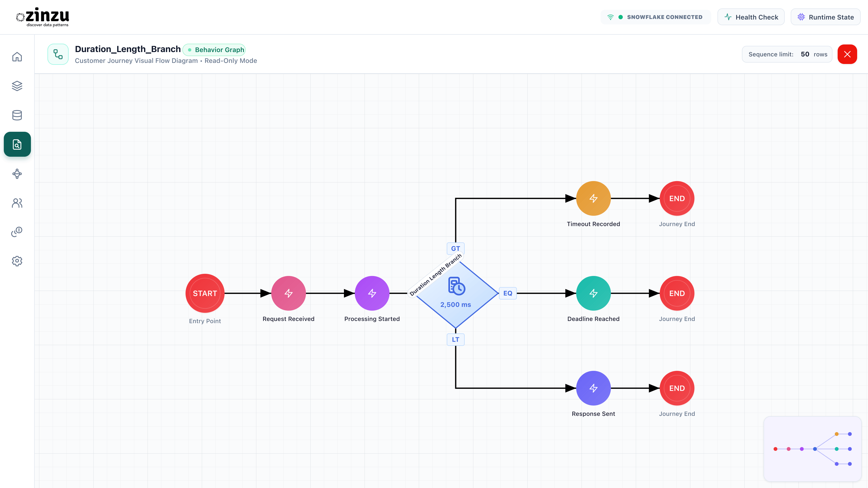Select the START entry point node
The image size is (868, 488).
point(205,293)
